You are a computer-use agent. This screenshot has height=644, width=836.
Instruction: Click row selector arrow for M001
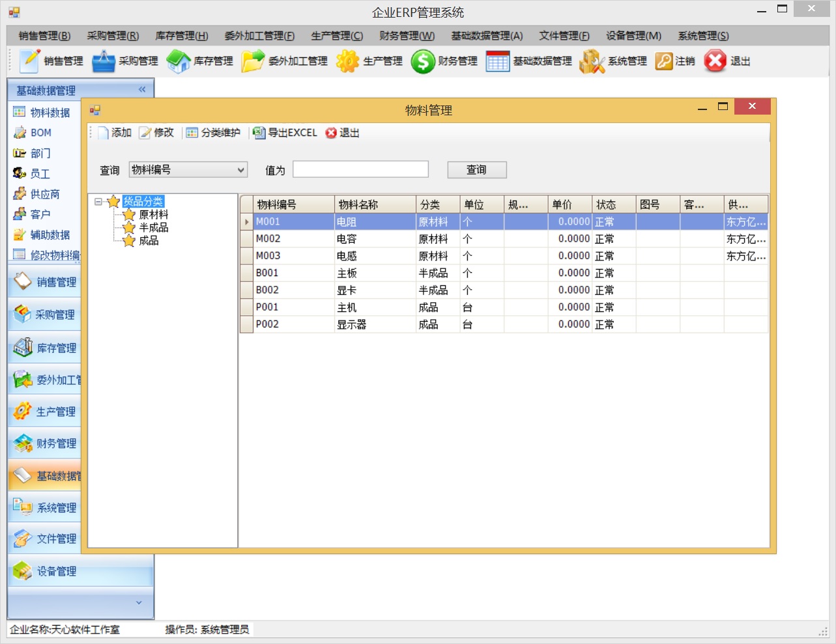click(x=247, y=222)
